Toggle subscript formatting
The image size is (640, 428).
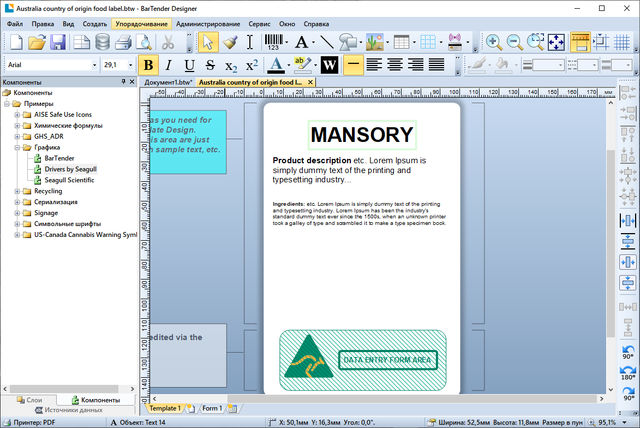pos(231,65)
